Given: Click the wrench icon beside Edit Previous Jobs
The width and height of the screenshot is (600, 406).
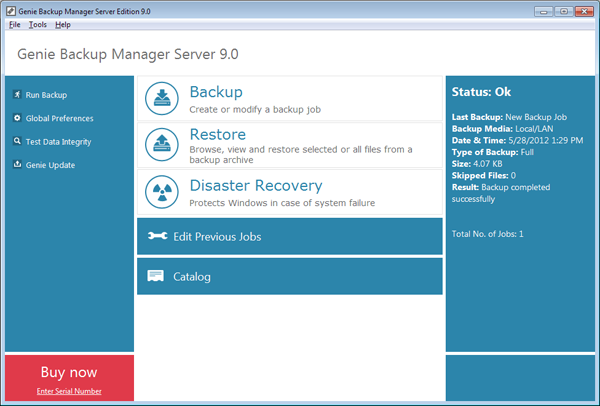Looking at the screenshot, I should pos(157,236).
